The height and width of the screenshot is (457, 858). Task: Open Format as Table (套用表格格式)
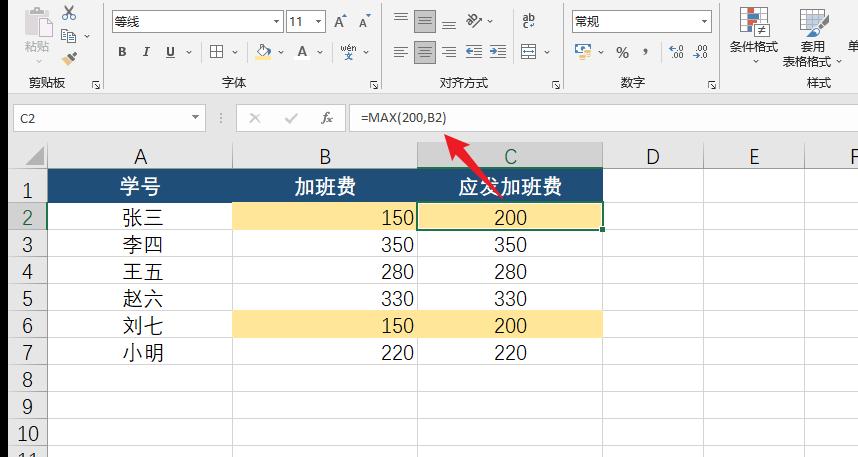[812, 37]
